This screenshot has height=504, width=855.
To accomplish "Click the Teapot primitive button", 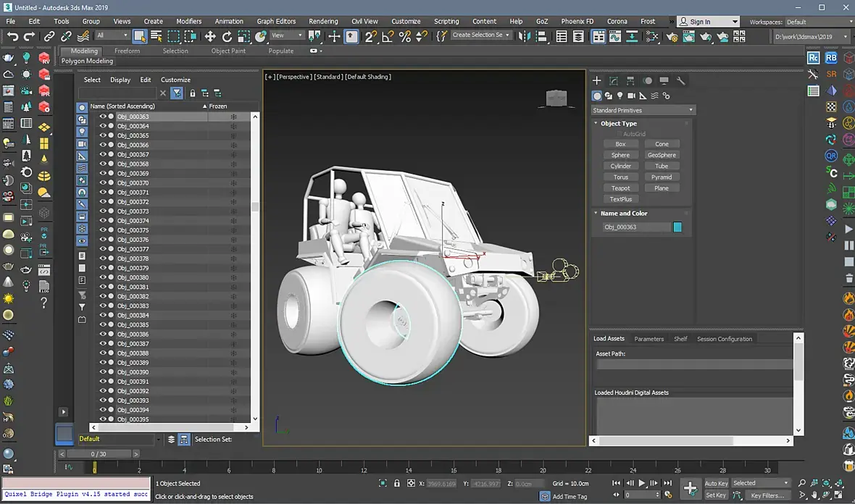I will coord(620,188).
